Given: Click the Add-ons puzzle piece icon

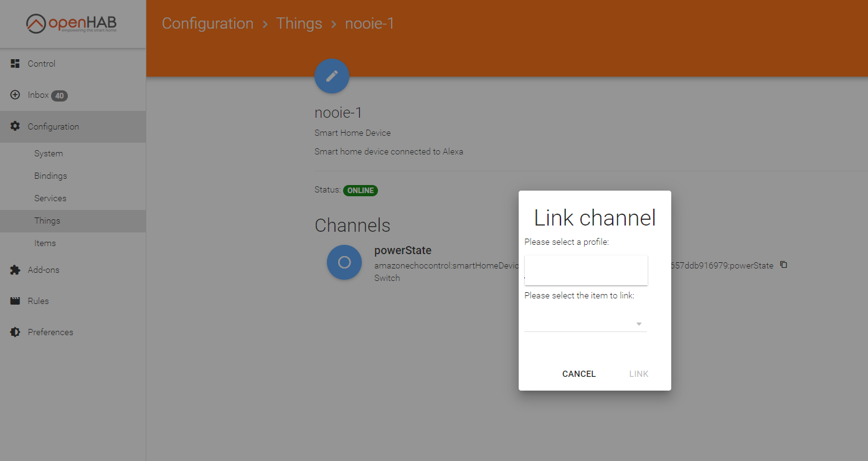Looking at the screenshot, I should (x=16, y=270).
